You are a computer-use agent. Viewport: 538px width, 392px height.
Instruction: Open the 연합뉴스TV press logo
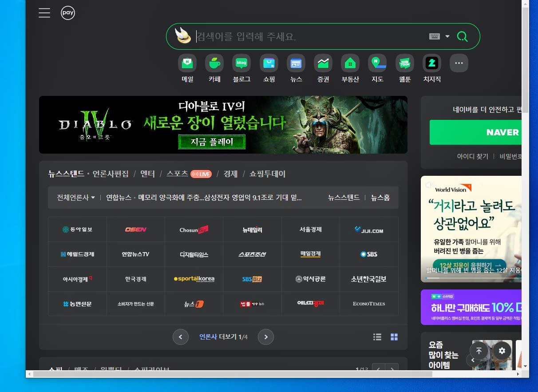(x=136, y=254)
